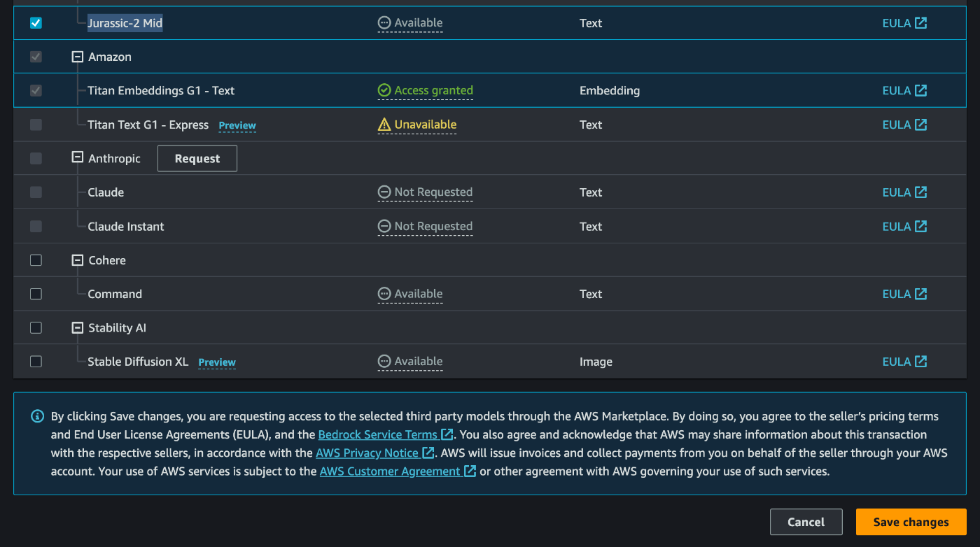
Task: Open the EULA link for Stable Diffusion XL
Action: tap(904, 362)
